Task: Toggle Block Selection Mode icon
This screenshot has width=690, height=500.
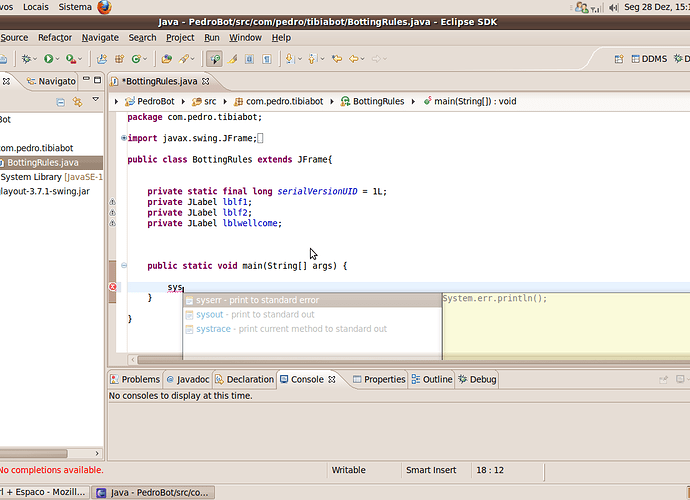Action: click(x=250, y=59)
